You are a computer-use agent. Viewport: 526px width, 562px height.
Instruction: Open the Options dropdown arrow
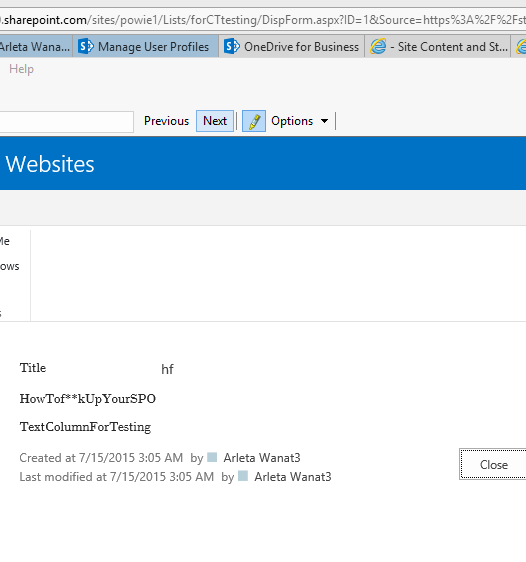[324, 121]
